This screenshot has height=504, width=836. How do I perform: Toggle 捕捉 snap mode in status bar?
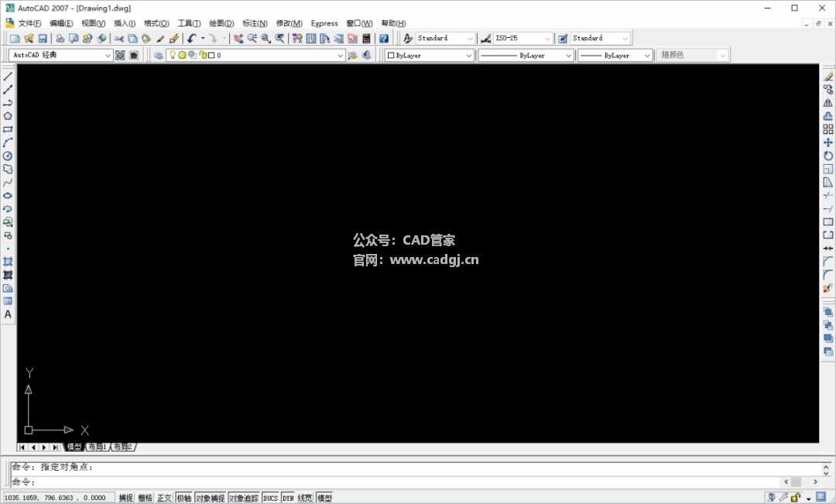(x=126, y=498)
